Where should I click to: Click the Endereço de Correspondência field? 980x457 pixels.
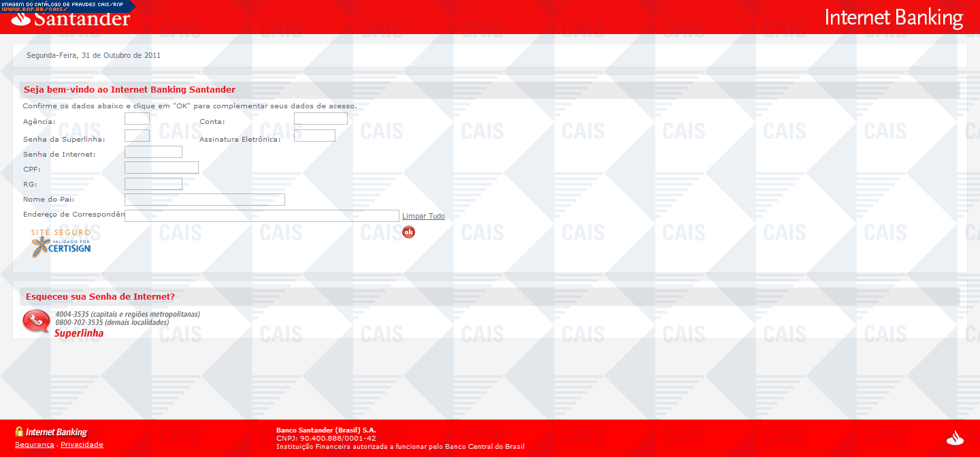pyautogui.click(x=261, y=216)
